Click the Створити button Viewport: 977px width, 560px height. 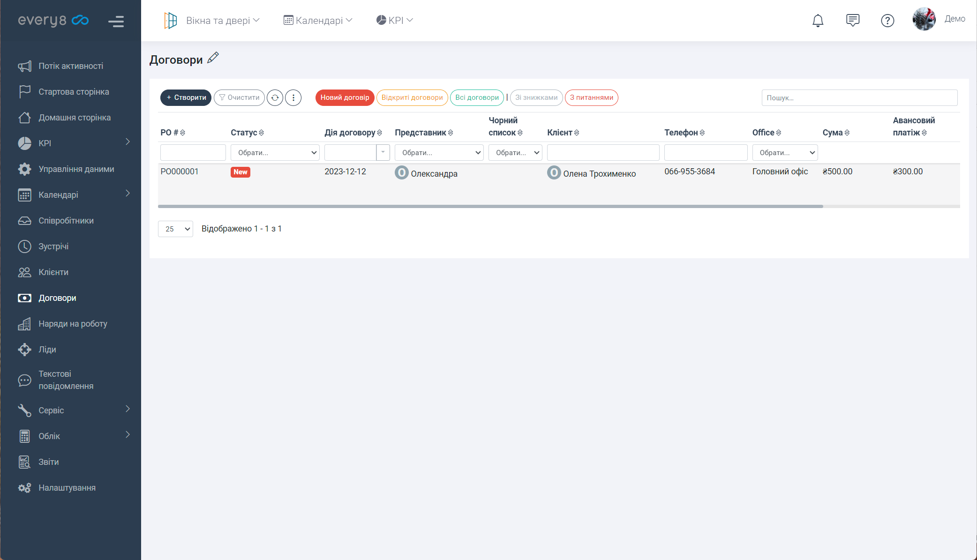(x=186, y=98)
